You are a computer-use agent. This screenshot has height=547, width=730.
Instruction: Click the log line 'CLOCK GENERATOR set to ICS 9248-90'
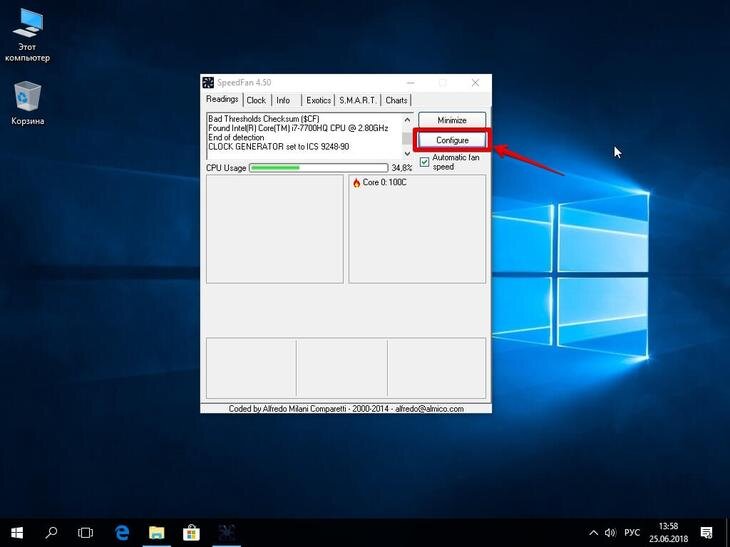278,147
